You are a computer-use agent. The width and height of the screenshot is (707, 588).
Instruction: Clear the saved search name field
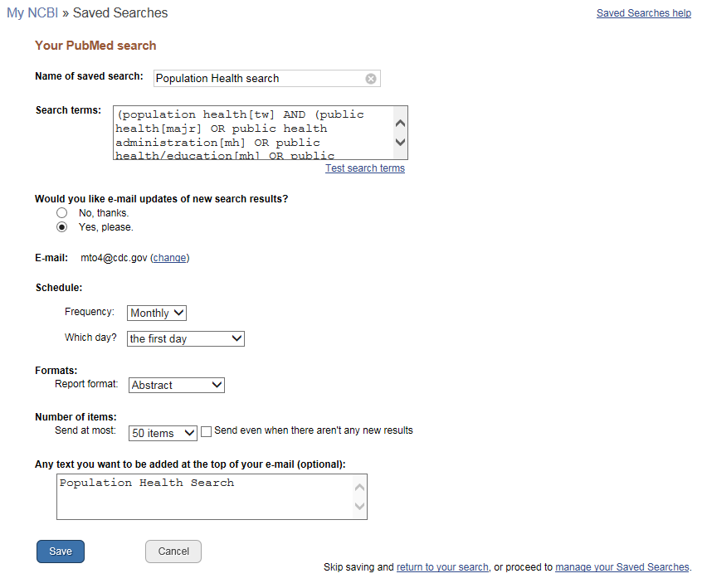click(x=371, y=79)
